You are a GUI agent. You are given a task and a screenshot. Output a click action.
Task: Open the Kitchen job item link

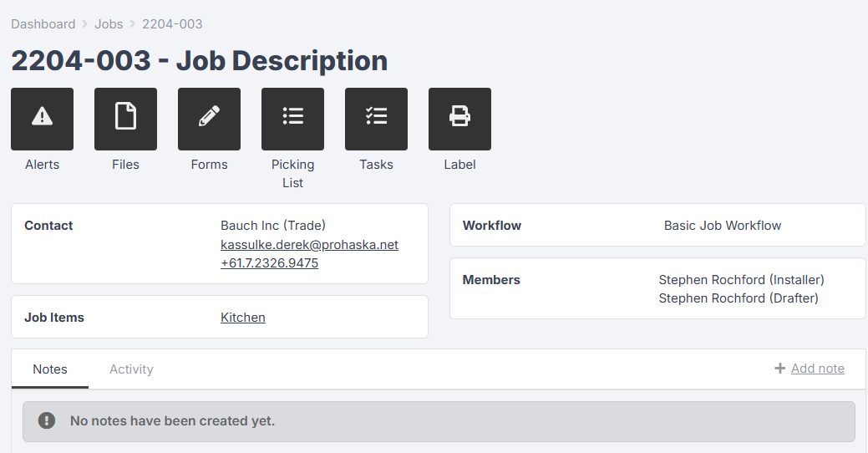[x=243, y=318]
